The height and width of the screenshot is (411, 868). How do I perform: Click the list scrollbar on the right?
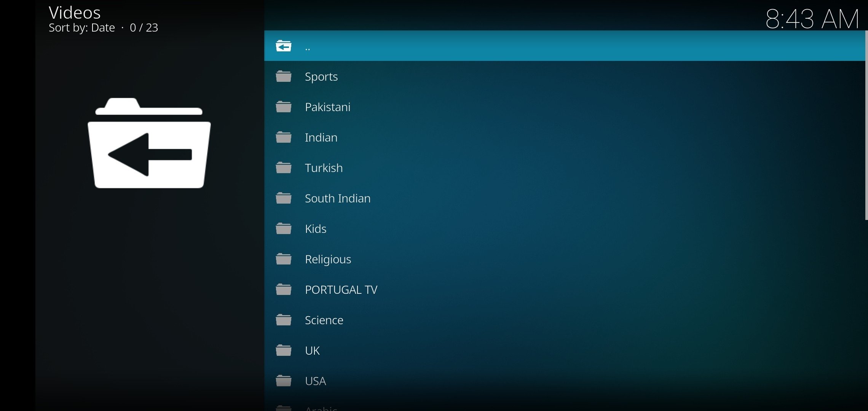coord(866,125)
